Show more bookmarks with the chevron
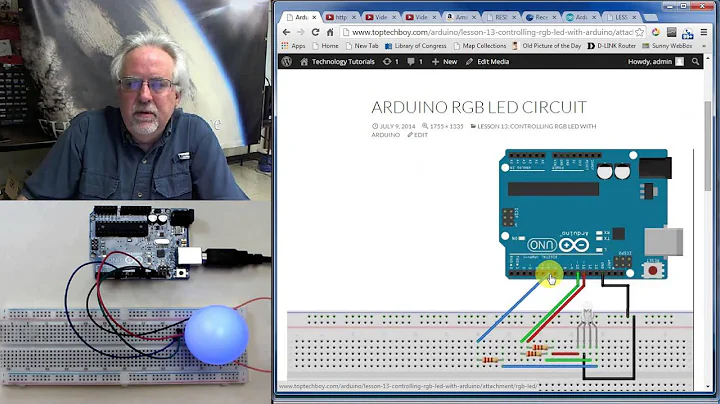 [703, 46]
